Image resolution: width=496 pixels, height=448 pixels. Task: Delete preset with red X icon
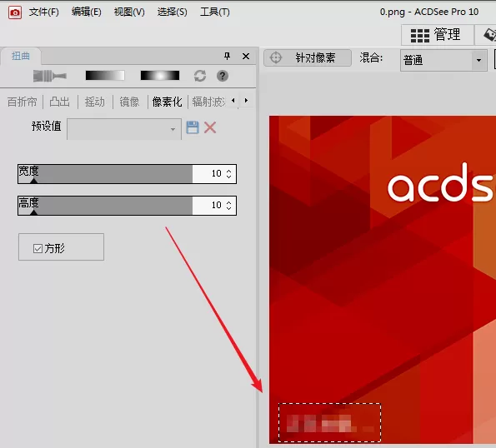[x=210, y=127]
